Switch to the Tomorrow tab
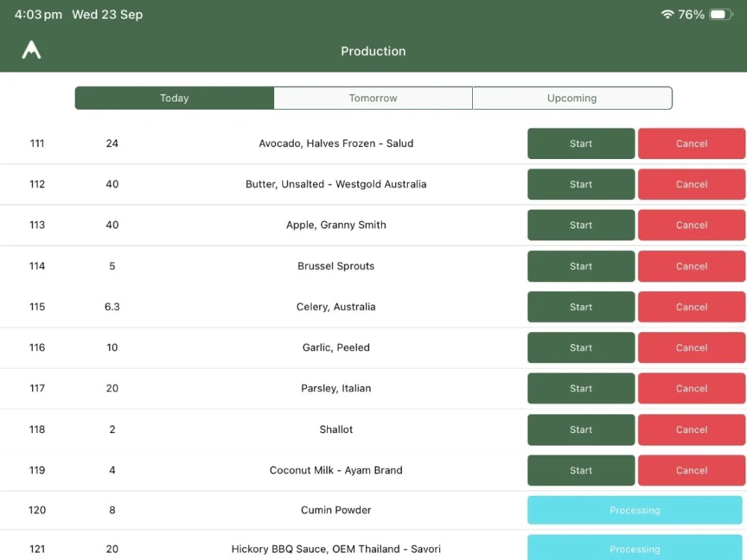Image resolution: width=747 pixels, height=560 pixels. tap(373, 98)
